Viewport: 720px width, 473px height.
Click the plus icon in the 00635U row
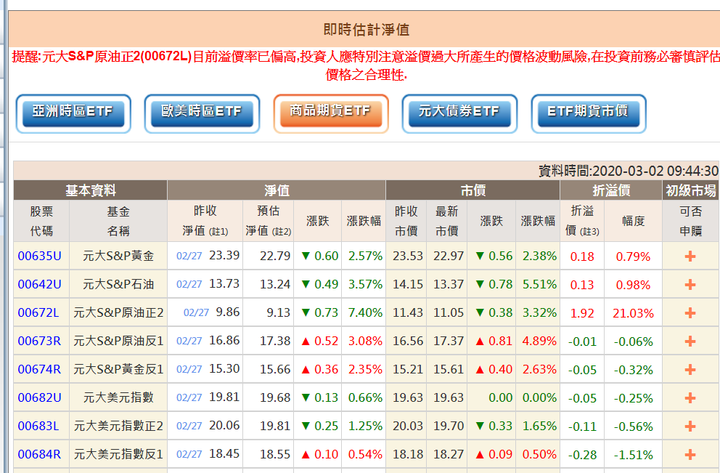(690, 256)
